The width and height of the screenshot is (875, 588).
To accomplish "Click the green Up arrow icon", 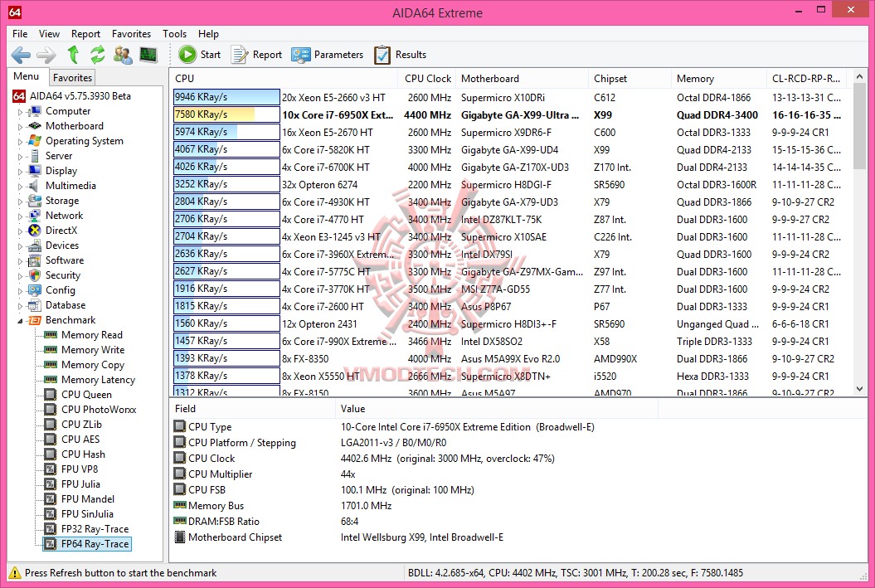I will [x=73, y=55].
